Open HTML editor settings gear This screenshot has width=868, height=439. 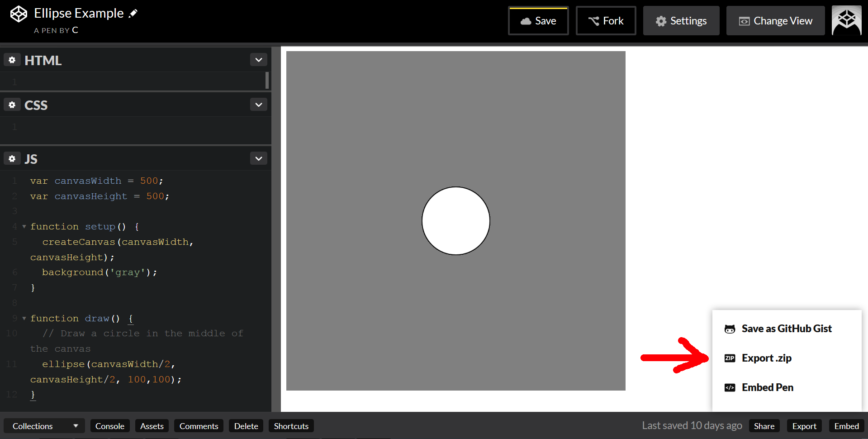(12, 60)
